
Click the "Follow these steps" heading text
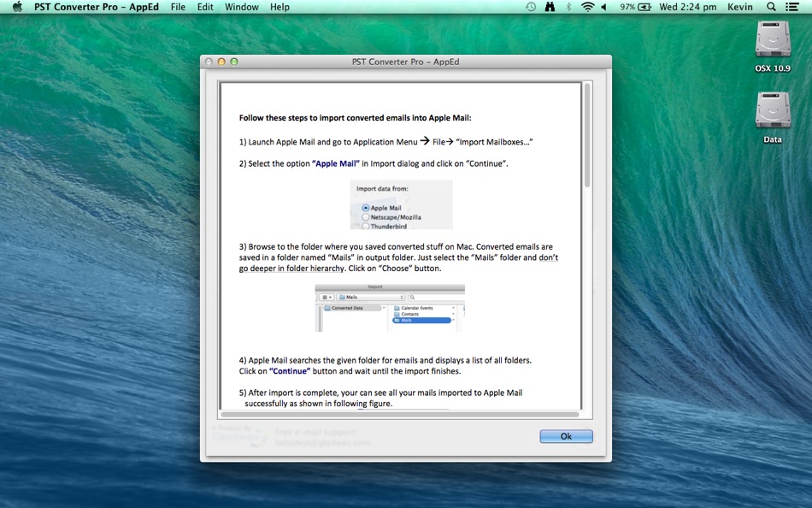coord(356,118)
